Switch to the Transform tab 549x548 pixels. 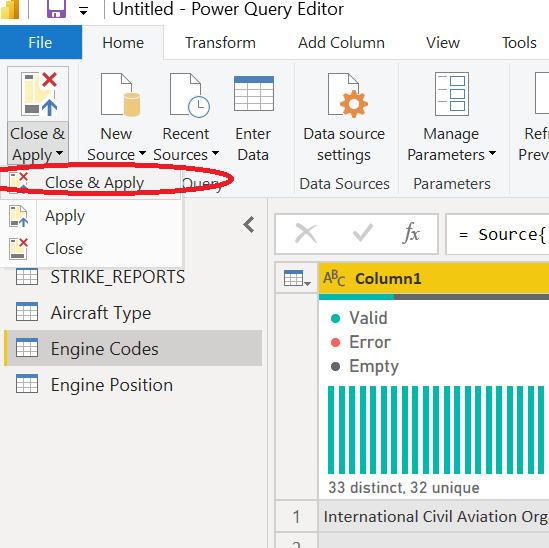220,43
